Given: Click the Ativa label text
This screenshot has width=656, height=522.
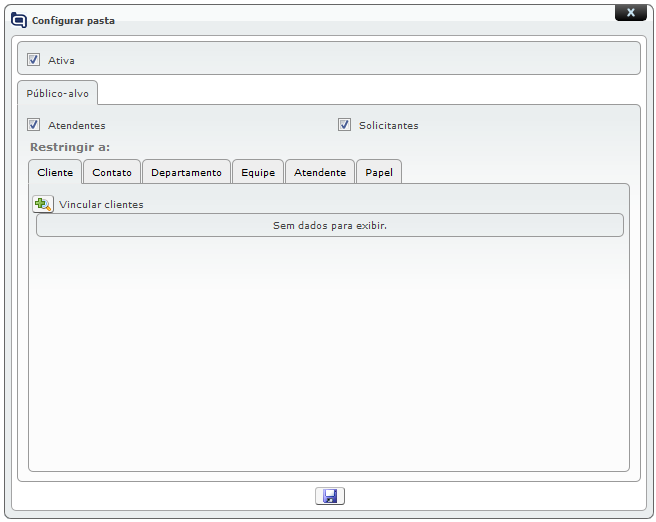Looking at the screenshot, I should coord(61,60).
